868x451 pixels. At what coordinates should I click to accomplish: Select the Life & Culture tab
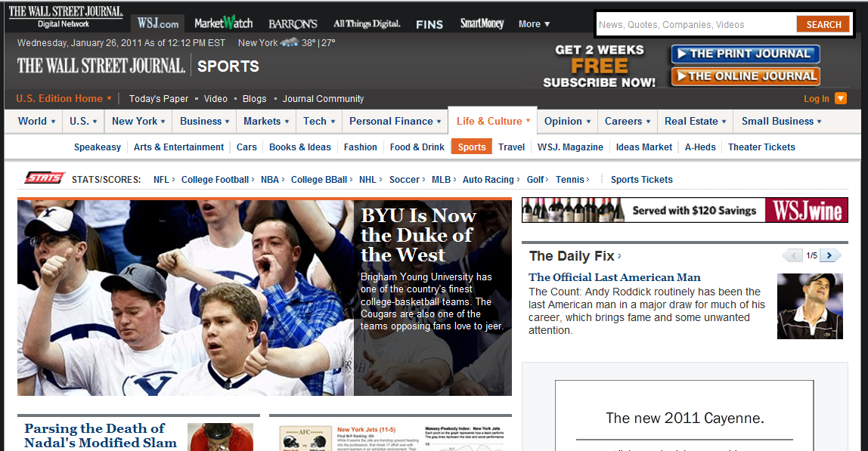(x=493, y=121)
